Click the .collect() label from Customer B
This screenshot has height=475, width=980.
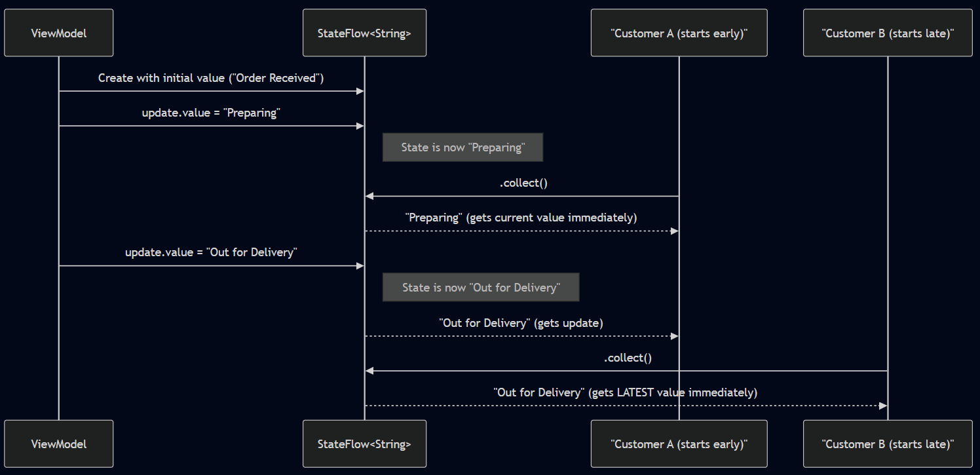point(627,358)
